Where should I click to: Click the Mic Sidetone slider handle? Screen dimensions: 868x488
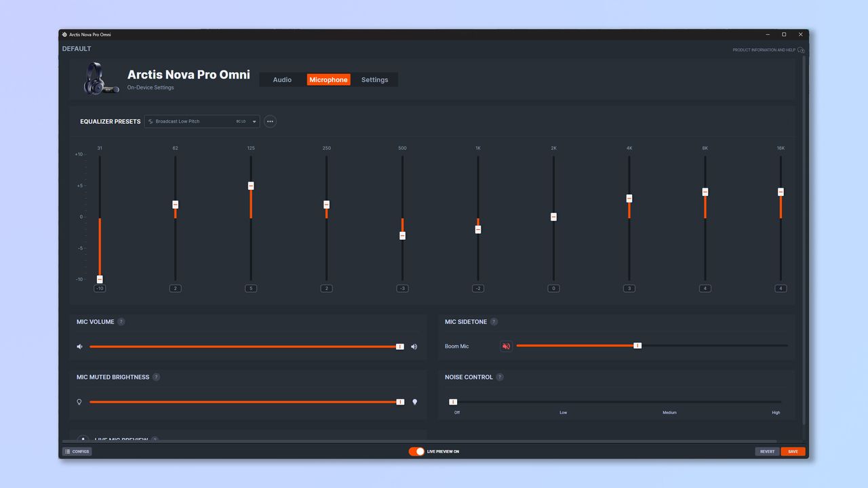click(x=637, y=346)
